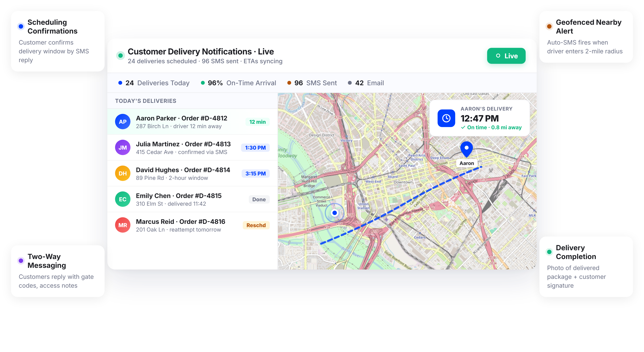This screenshot has width=644, height=352.
Task: Click the purple dot on Two-Way Messaging card
Action: (21, 261)
